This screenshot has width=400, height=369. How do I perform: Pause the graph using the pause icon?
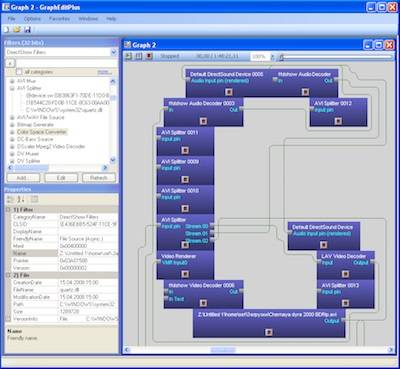pyautogui.click(x=139, y=56)
